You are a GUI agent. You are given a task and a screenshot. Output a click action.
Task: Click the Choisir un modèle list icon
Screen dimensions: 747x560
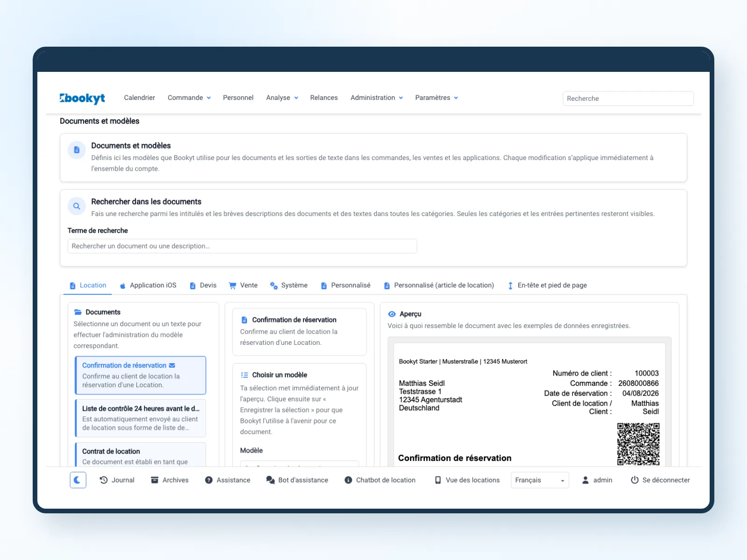click(244, 375)
